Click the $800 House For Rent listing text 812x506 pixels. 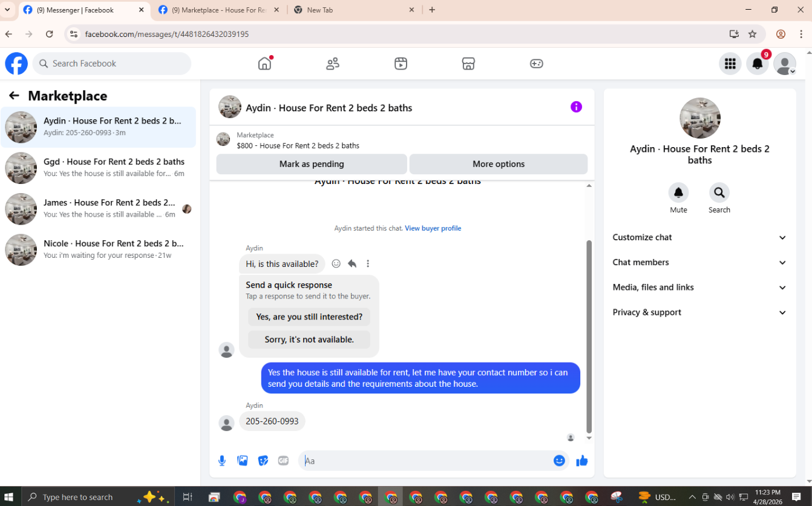pyautogui.click(x=298, y=146)
